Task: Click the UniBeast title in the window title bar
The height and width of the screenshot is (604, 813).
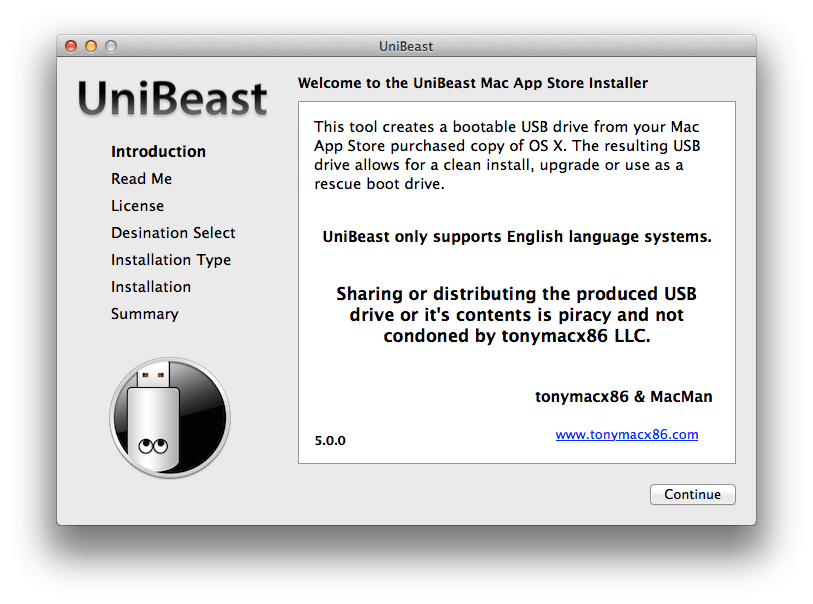Action: pos(405,46)
